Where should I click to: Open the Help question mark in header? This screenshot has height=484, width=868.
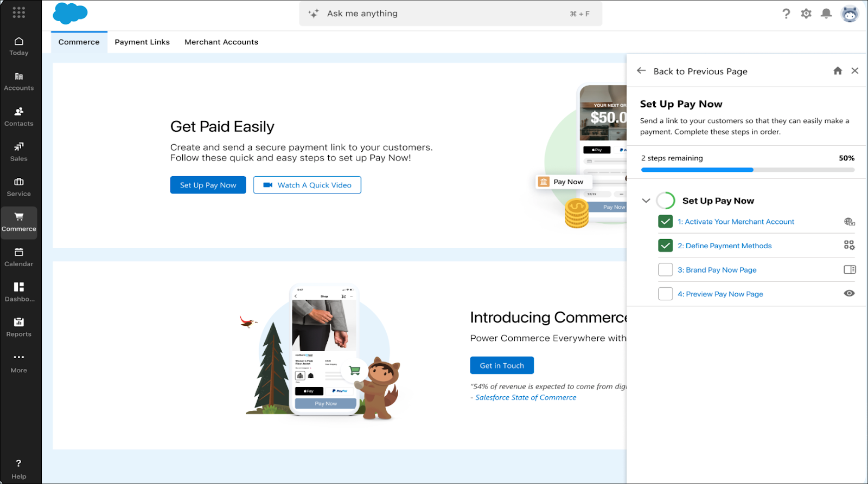click(786, 14)
